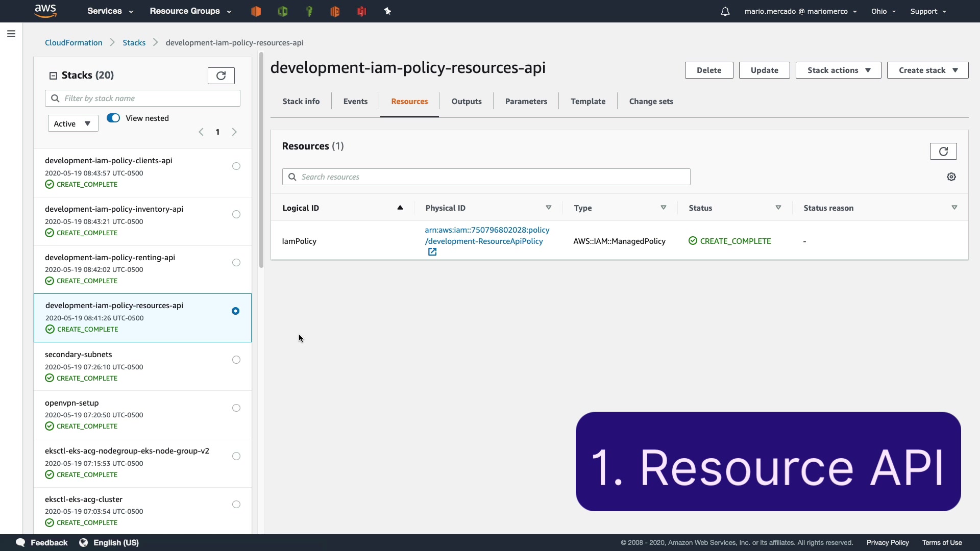Open the hamburger navigation menu icon
Viewport: 980px width, 551px height.
pyautogui.click(x=11, y=34)
